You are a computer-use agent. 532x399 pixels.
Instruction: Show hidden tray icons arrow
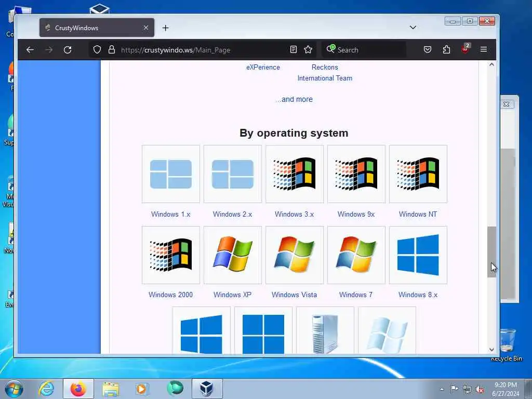442,389
